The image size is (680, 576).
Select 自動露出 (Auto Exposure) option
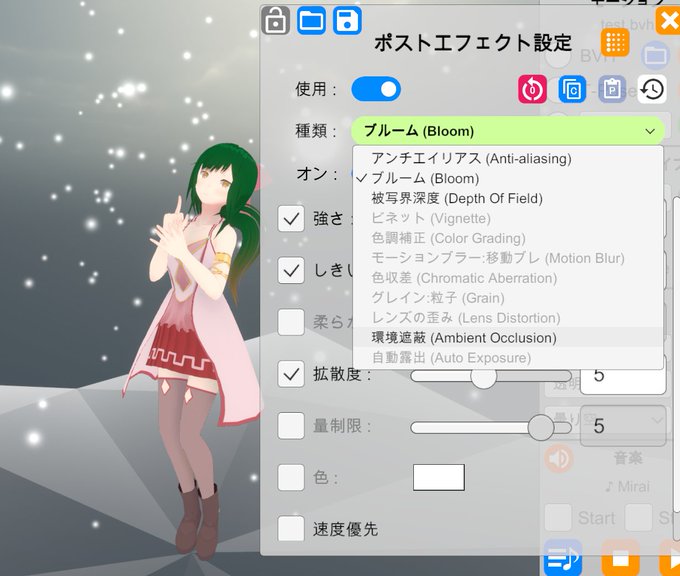pos(508,358)
